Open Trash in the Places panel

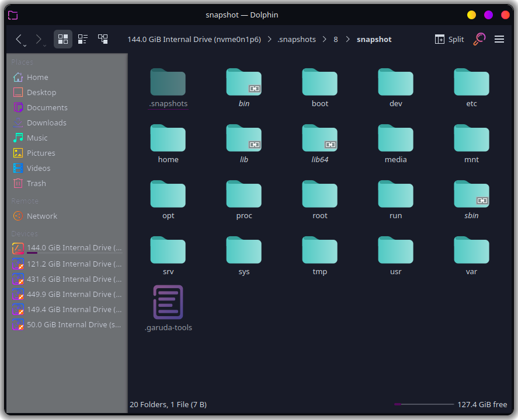click(67, 183)
